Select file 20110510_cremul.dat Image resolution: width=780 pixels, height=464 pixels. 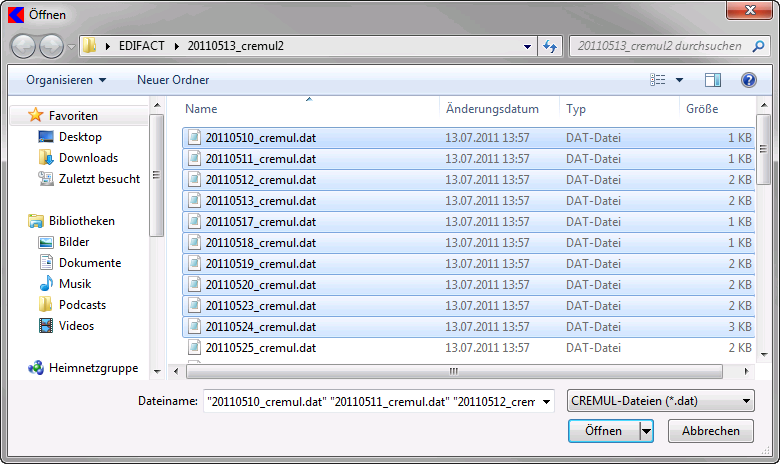click(468, 138)
